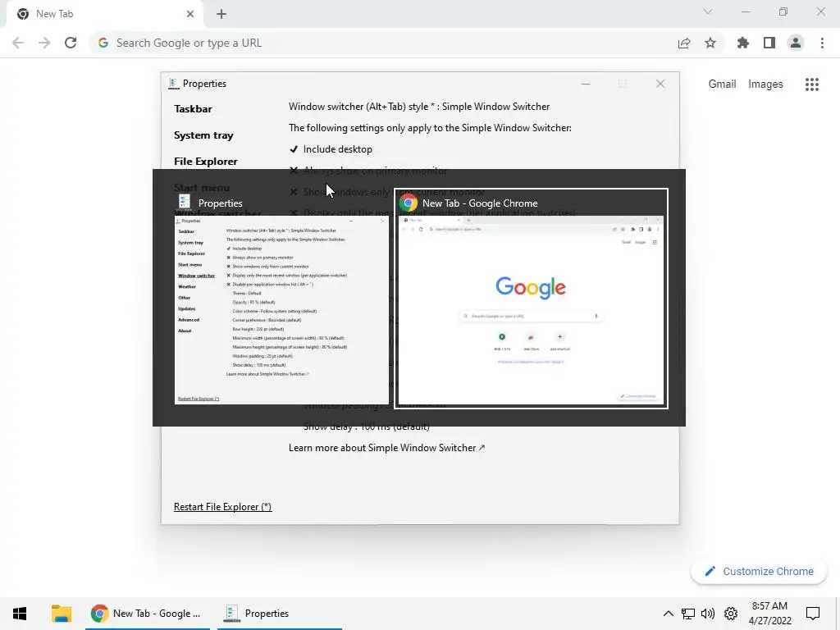
Task: Close the New Tab tab
Action: point(190,14)
